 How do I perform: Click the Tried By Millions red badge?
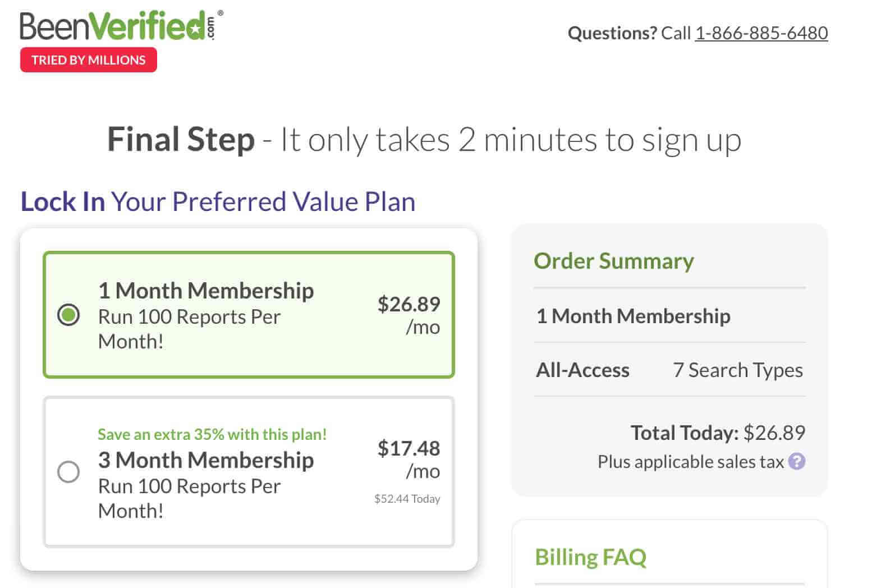click(89, 60)
